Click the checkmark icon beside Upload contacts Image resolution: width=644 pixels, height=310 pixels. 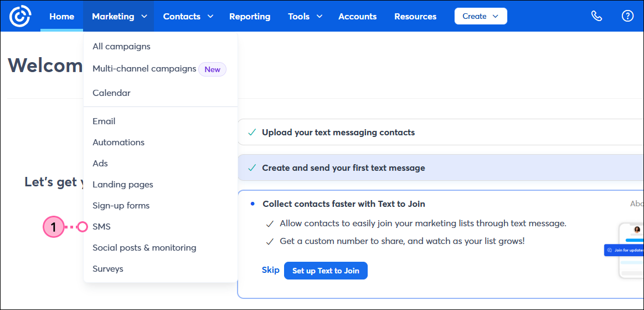coord(252,133)
